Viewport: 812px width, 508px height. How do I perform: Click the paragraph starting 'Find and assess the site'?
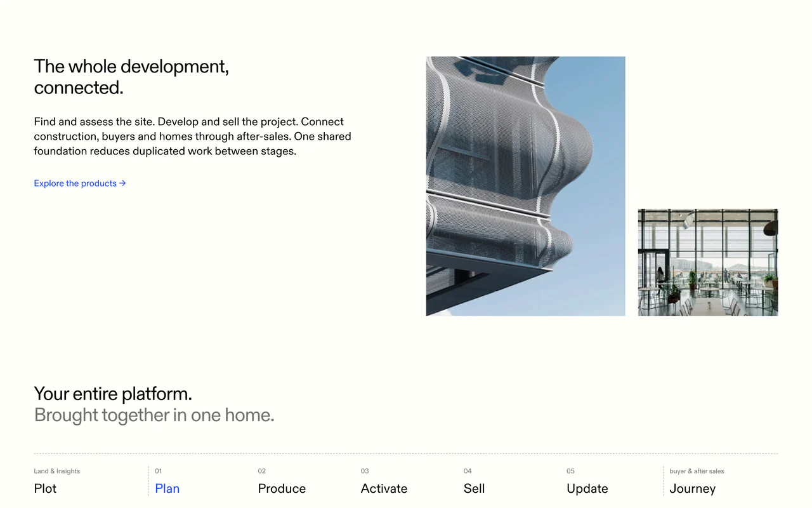tap(192, 136)
